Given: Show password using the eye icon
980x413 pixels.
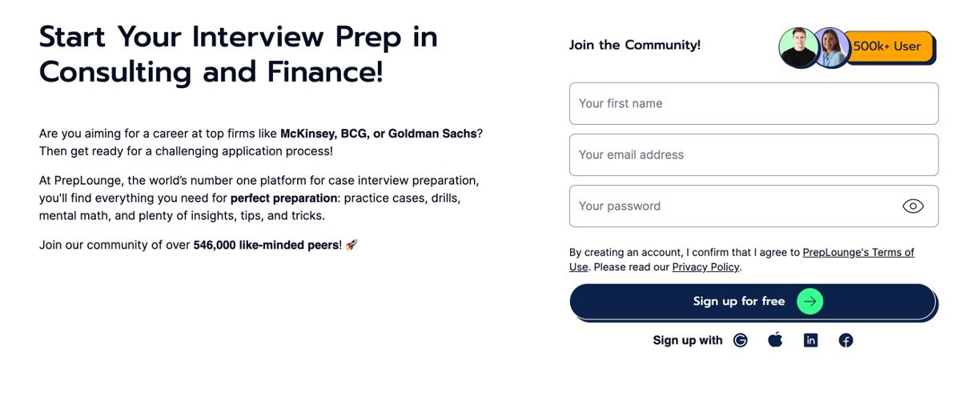Looking at the screenshot, I should pos(913,206).
